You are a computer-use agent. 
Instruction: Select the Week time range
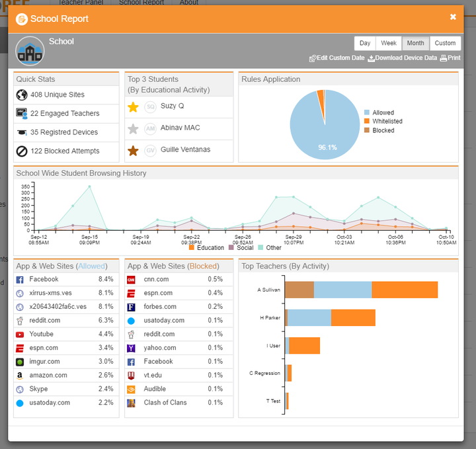389,44
